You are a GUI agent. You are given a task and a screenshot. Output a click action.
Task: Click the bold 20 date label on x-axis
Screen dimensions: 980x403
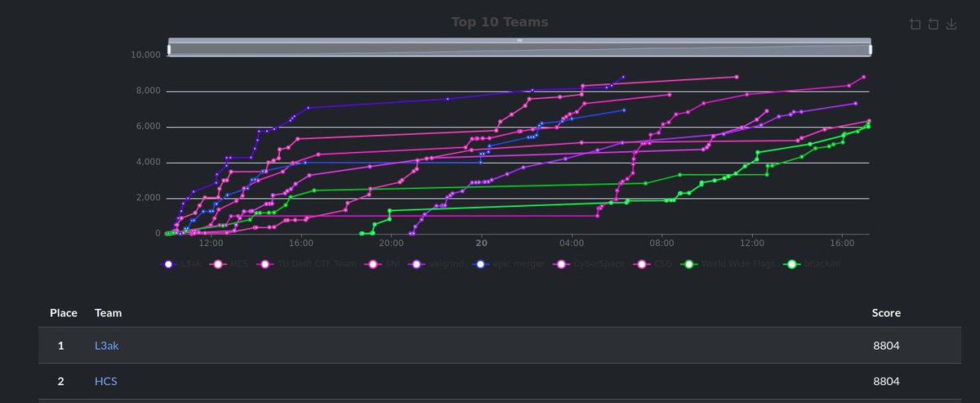pyautogui.click(x=482, y=243)
